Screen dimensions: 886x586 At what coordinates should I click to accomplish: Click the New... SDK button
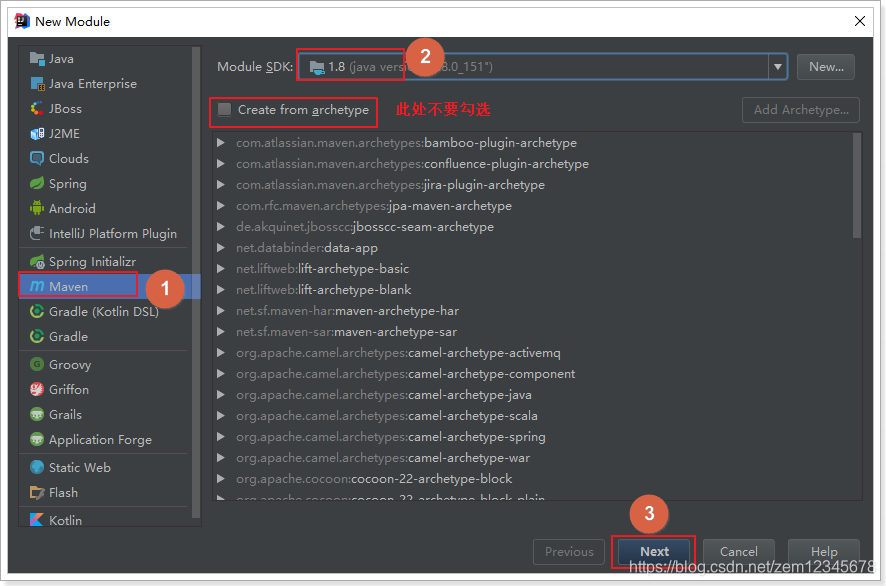826,67
